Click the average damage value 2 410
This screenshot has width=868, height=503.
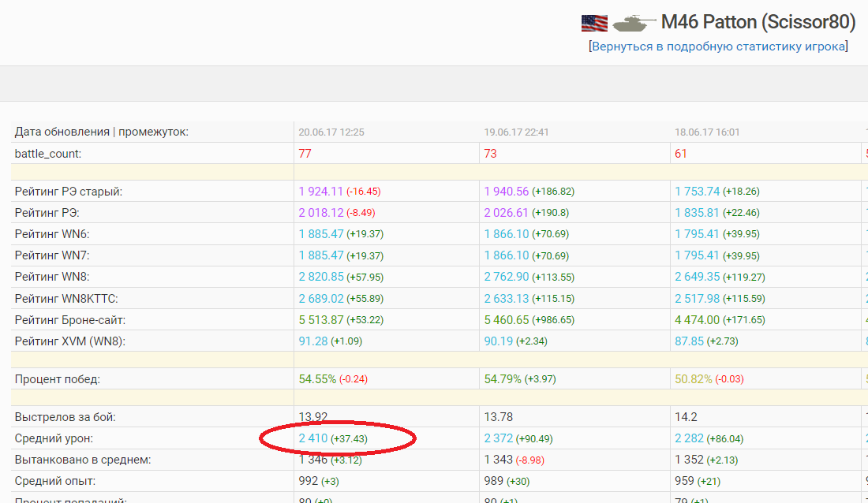coord(312,438)
